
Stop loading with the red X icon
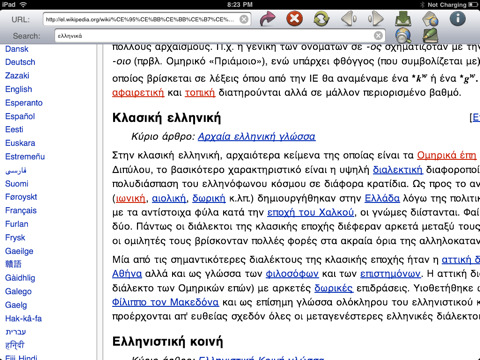pos(295,18)
